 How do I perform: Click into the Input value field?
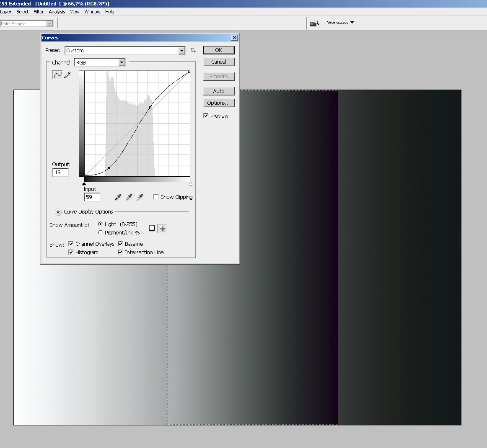click(92, 197)
